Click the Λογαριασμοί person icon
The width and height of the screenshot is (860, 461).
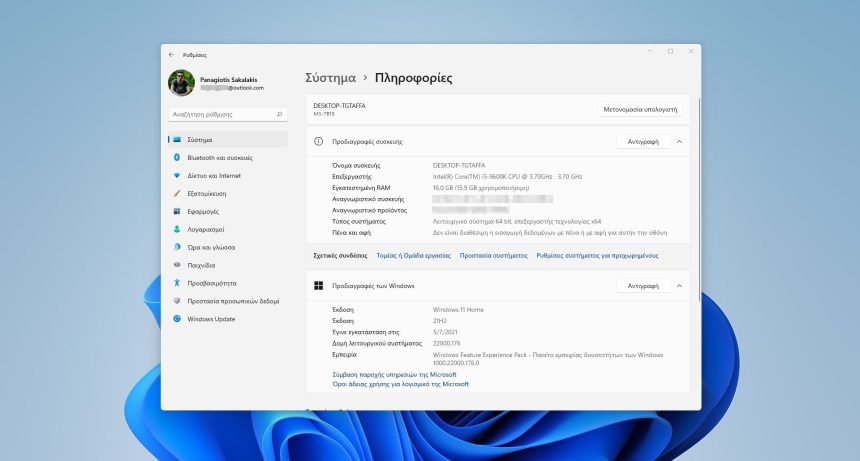(x=177, y=229)
